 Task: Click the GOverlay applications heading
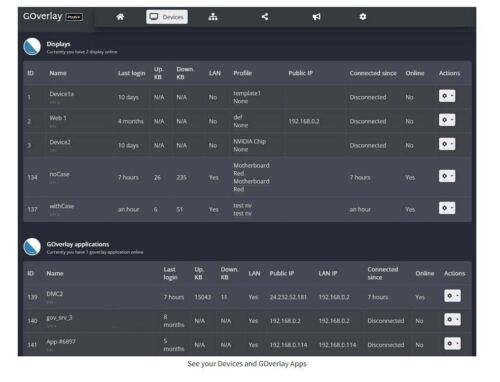(78, 244)
